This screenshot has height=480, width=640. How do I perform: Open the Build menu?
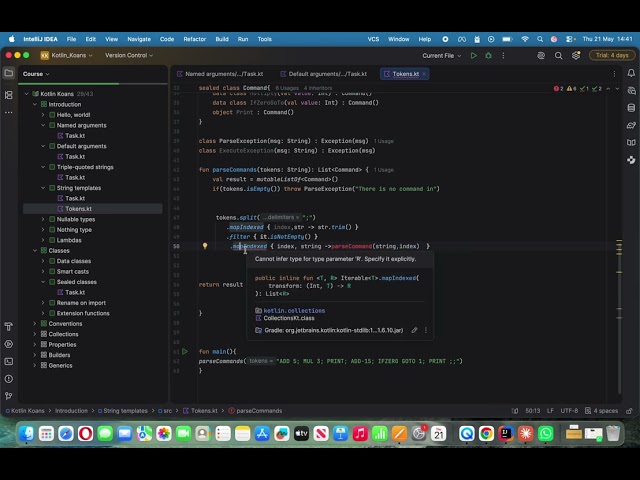coord(222,39)
